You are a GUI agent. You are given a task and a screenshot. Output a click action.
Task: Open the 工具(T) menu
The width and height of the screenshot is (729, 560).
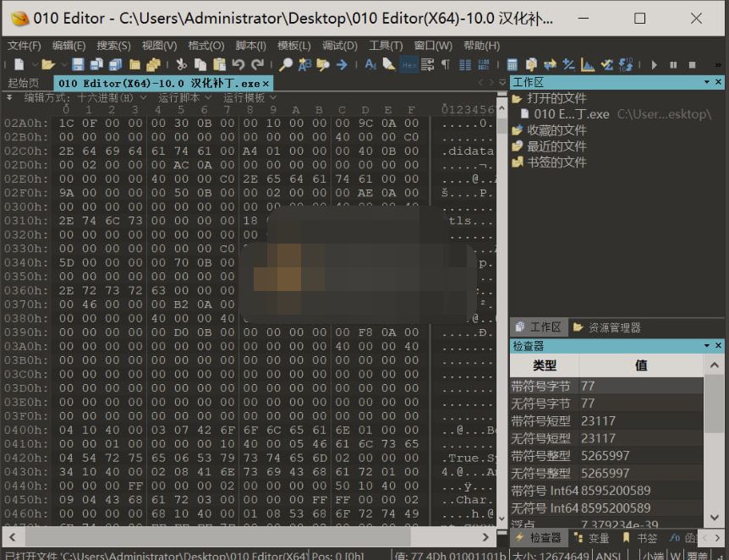385,46
